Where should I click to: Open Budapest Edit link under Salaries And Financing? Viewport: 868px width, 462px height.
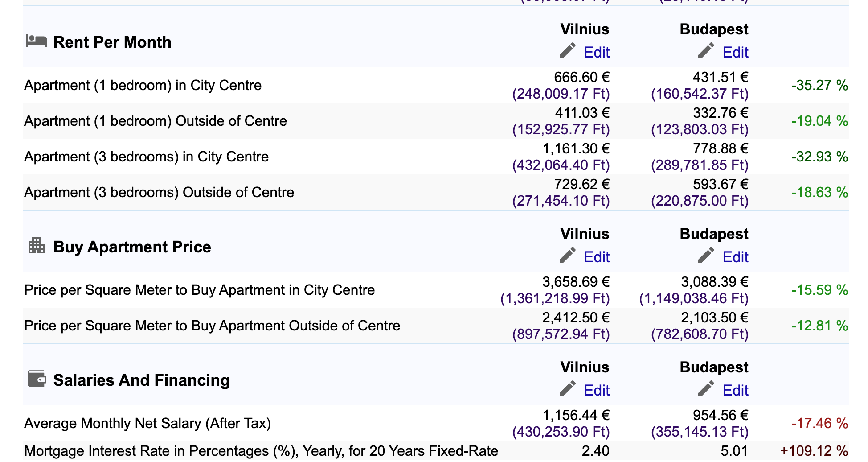[x=735, y=391]
